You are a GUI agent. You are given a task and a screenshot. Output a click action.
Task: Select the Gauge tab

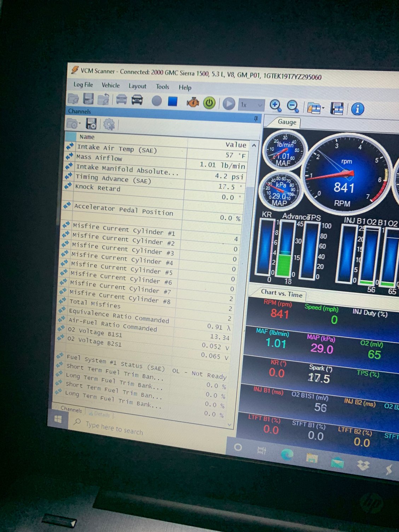click(x=287, y=122)
